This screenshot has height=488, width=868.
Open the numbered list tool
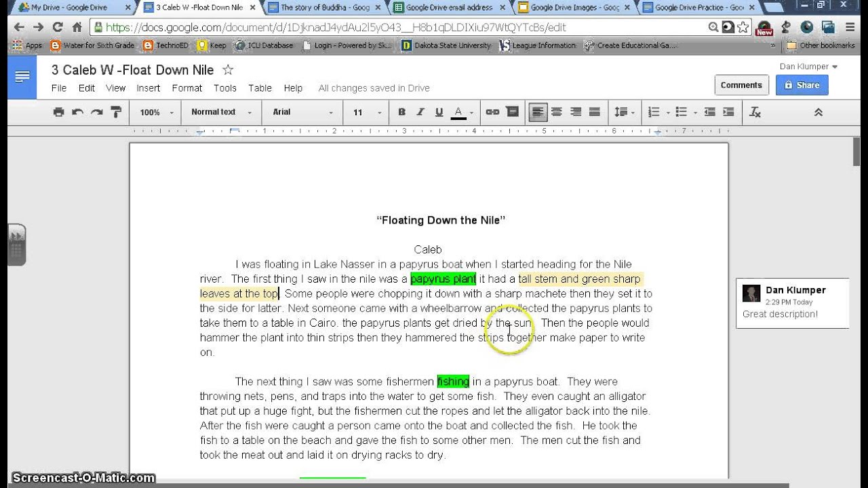coord(654,113)
